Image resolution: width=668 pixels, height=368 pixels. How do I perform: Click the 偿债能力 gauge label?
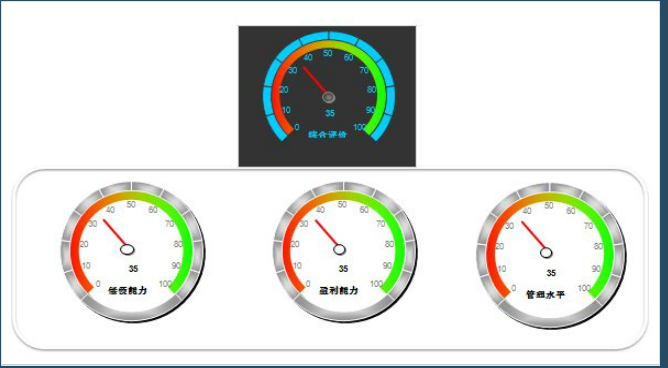[128, 290]
